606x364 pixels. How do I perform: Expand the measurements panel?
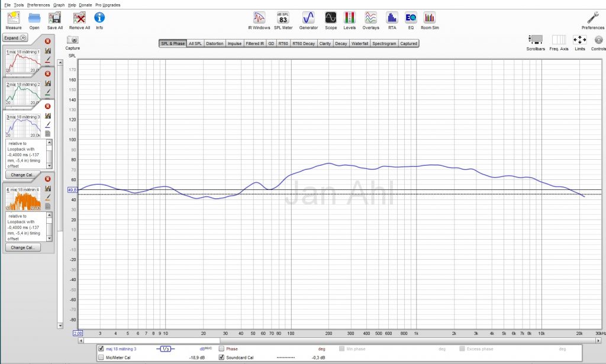(x=15, y=37)
